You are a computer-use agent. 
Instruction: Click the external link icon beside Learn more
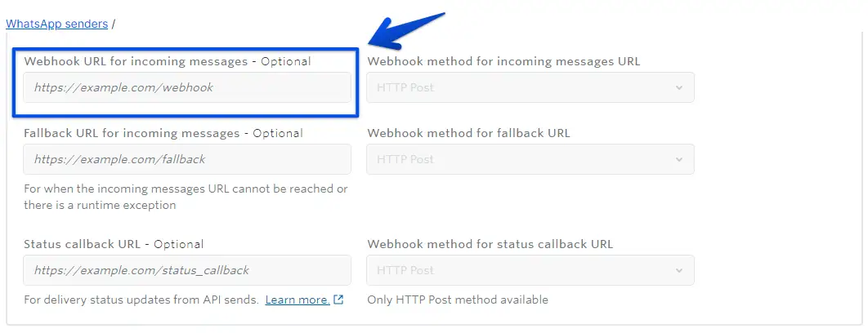pos(339,300)
